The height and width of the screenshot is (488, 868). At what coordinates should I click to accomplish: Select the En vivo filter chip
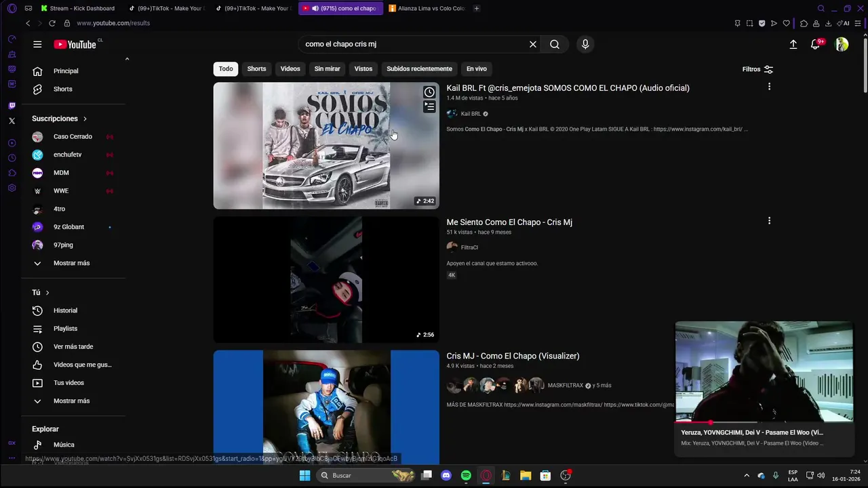[x=477, y=68]
